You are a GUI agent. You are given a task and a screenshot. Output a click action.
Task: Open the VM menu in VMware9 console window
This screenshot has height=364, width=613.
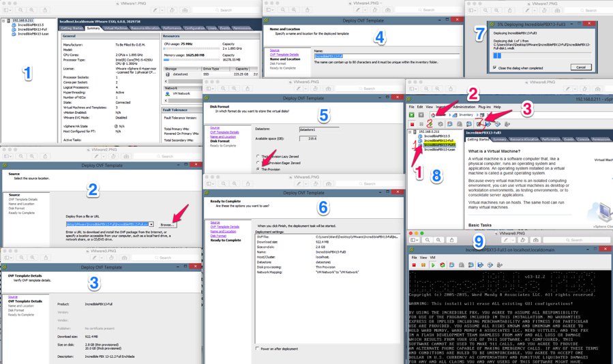click(433, 258)
